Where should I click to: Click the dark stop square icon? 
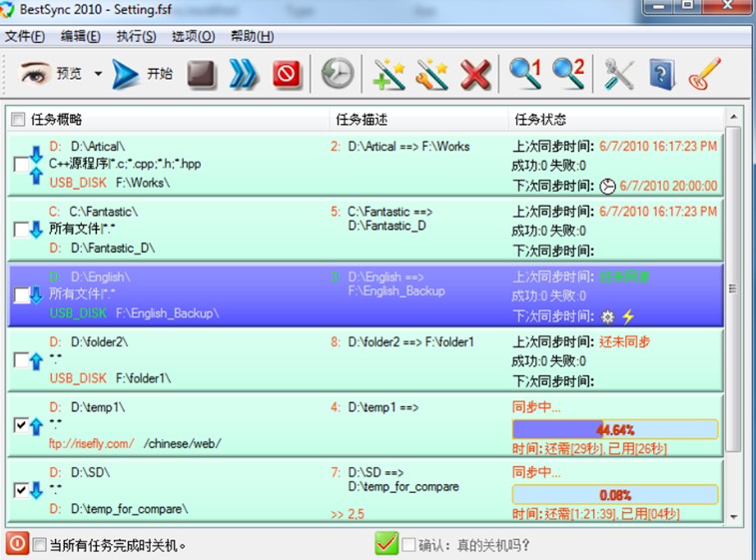[x=201, y=74]
